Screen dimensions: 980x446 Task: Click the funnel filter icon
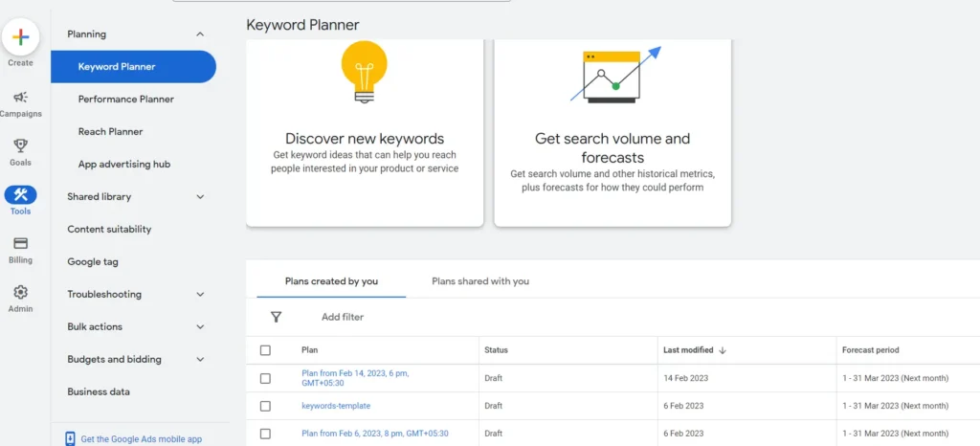pyautogui.click(x=277, y=317)
